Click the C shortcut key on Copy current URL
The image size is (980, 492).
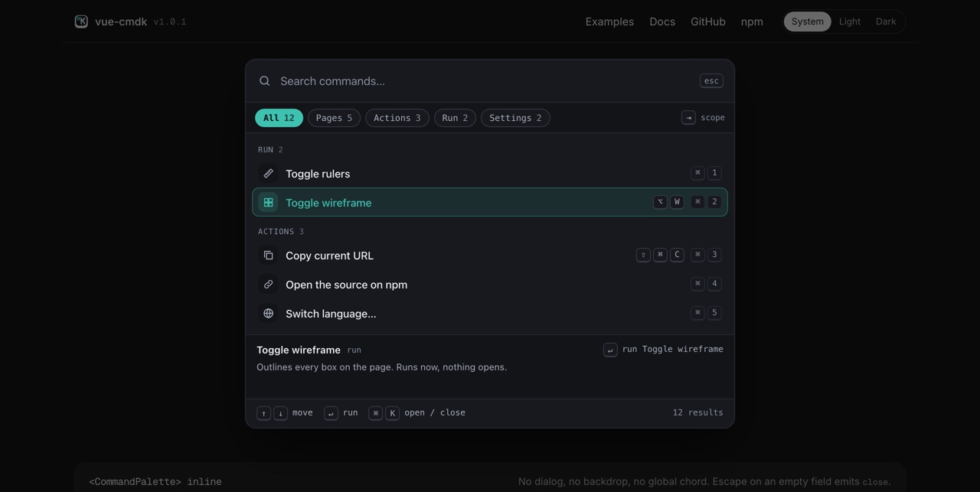pyautogui.click(x=677, y=255)
